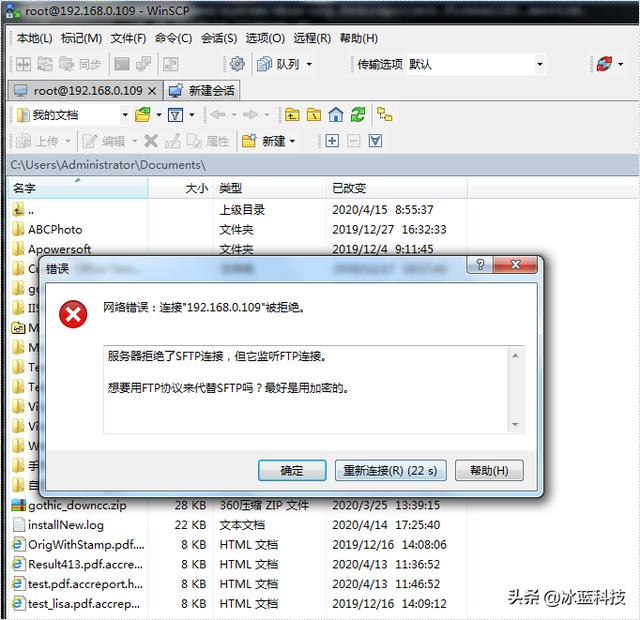Viewport: 640px width, 620px height.
Task: Expand the 队列 dropdown arrow
Action: click(x=309, y=64)
